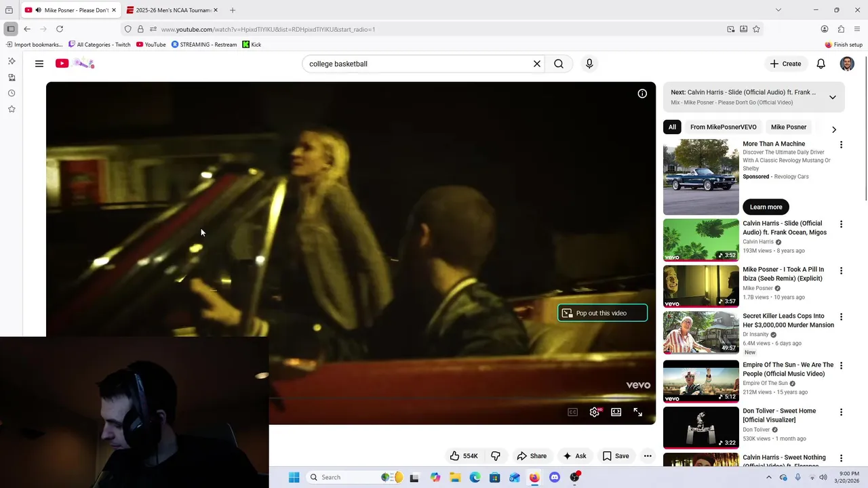This screenshot has width=868, height=488.
Task: Click the Windows Start button
Action: [x=294, y=477]
